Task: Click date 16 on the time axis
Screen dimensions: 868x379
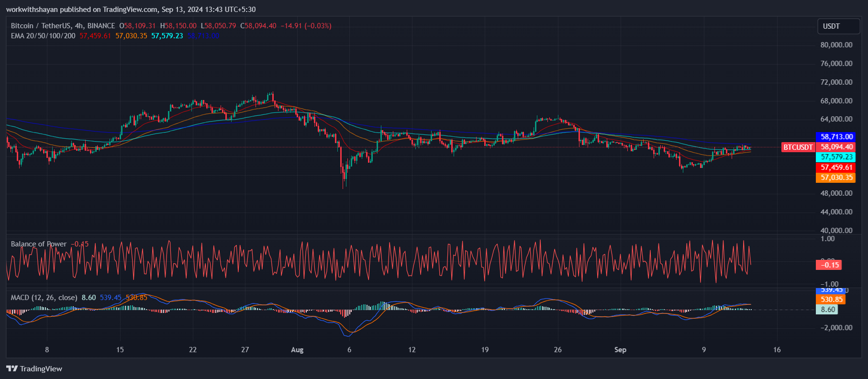Action: click(x=777, y=350)
